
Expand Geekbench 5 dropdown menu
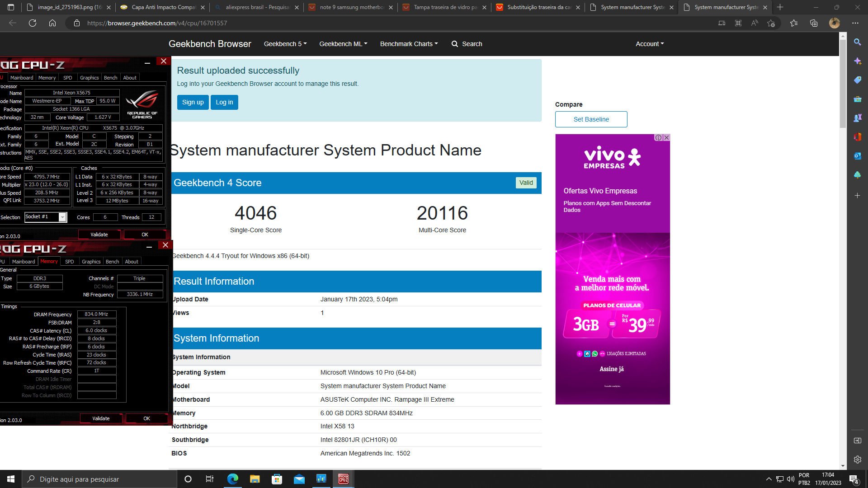pos(285,44)
